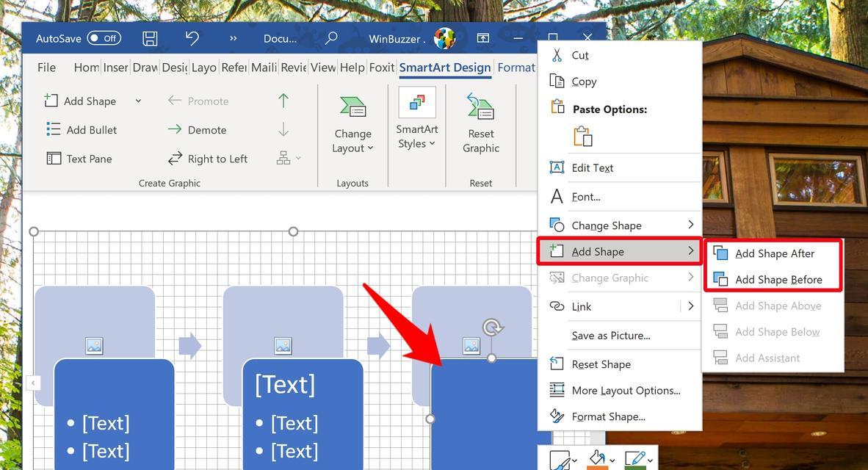The width and height of the screenshot is (868, 470).
Task: Click the top-middle SmartArt frame handle
Action: coord(294,231)
